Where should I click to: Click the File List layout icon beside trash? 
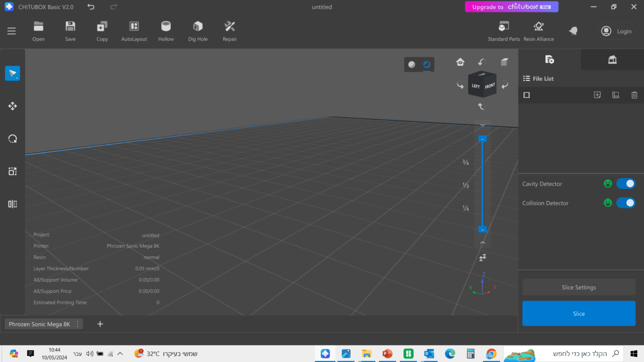tap(615, 95)
